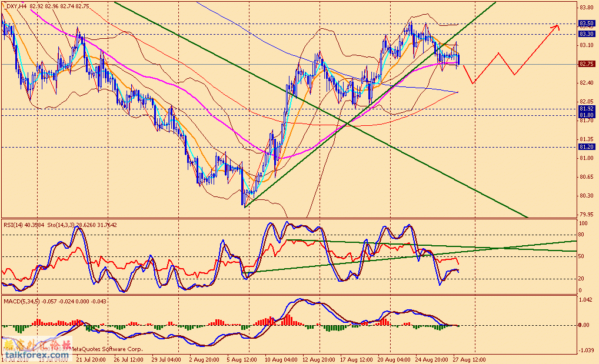
Task: Click the RSI(14) Sto(14,3,3) indicator label
Action: tap(61, 225)
